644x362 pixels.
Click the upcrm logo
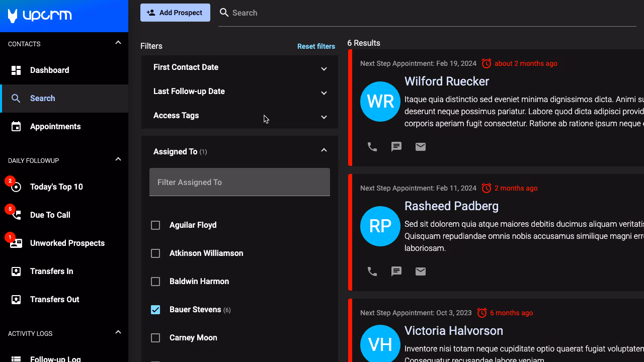tap(40, 16)
